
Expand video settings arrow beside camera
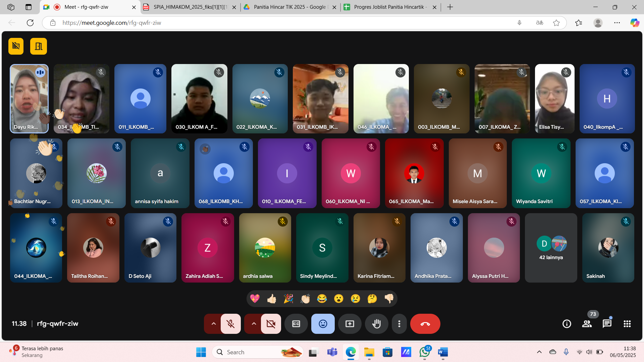pos(254,324)
